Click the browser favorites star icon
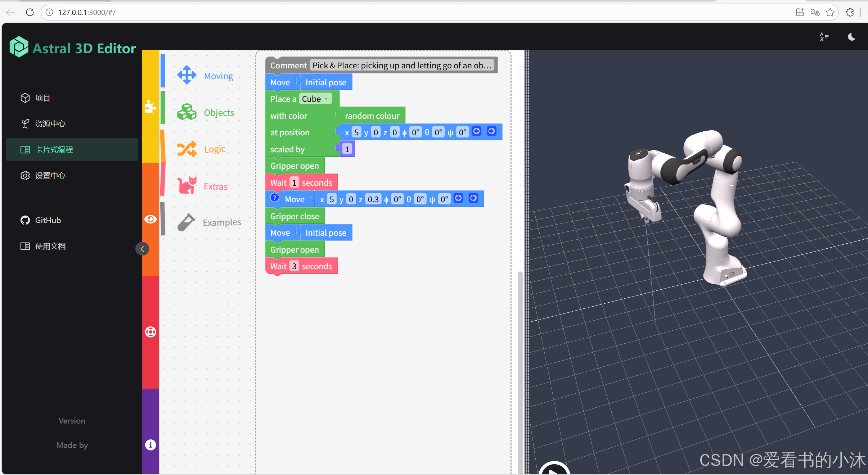Image resolution: width=868 pixels, height=475 pixels. [830, 12]
